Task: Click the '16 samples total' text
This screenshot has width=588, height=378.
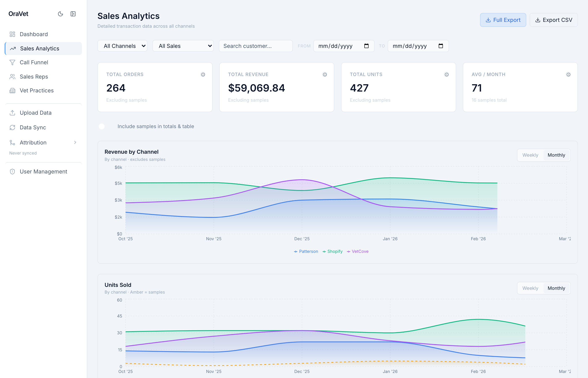Action: click(x=489, y=100)
